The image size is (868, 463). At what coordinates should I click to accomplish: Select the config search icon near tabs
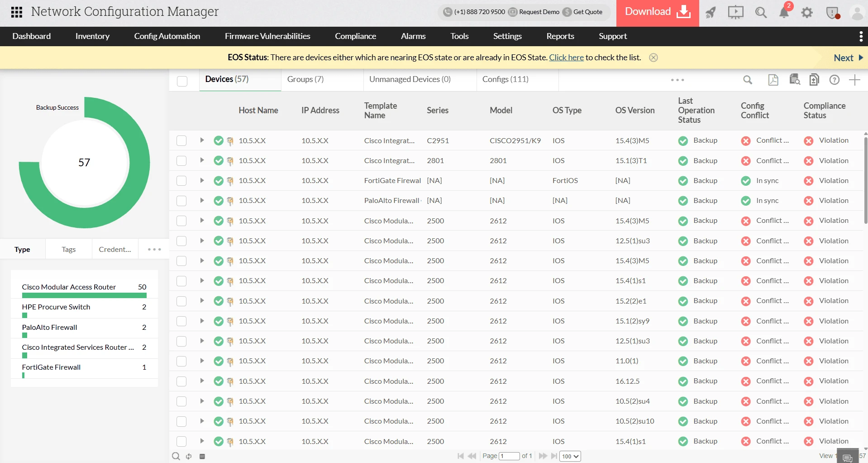point(795,80)
